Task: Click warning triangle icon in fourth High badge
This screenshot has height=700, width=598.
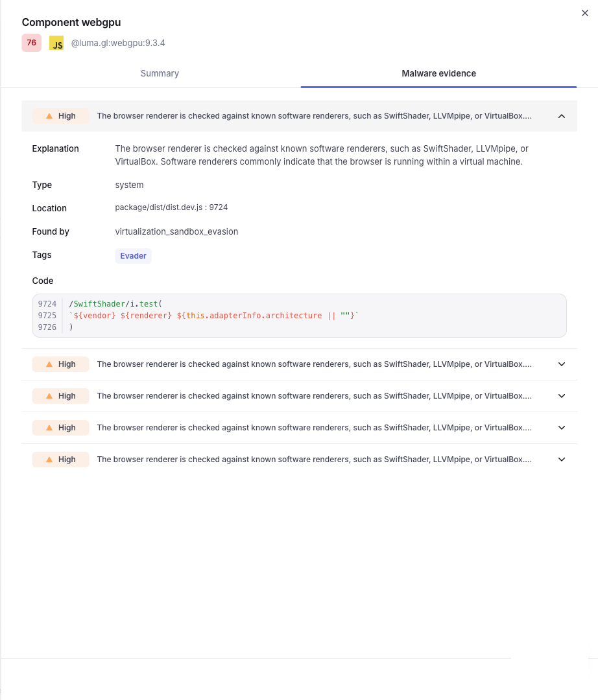Action: pos(49,428)
